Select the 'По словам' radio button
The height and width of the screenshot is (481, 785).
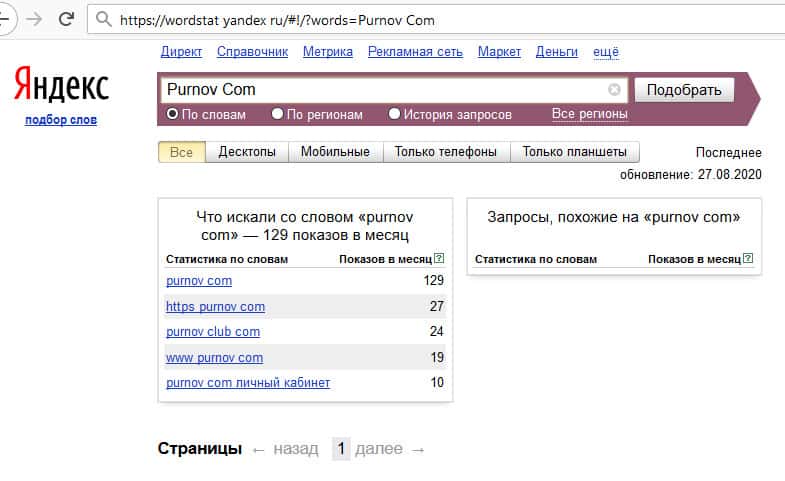173,114
